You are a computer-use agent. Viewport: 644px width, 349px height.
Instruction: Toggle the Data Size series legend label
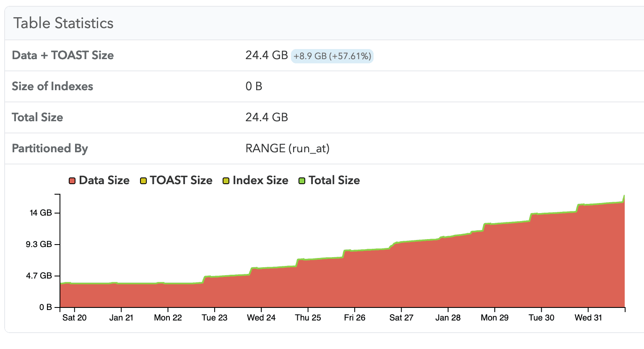(104, 180)
